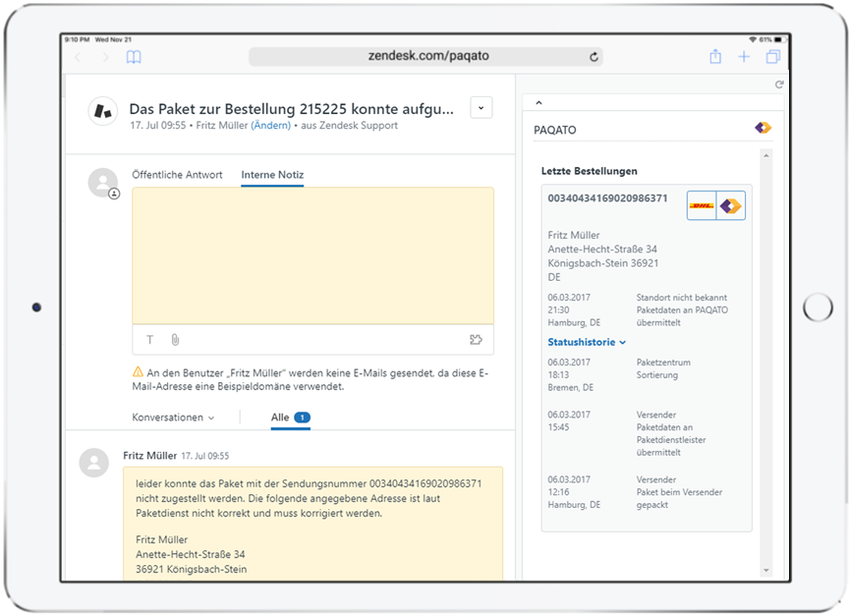The height and width of the screenshot is (616, 849).
Task: Toggle the Statushistorie expander
Action: (587, 342)
